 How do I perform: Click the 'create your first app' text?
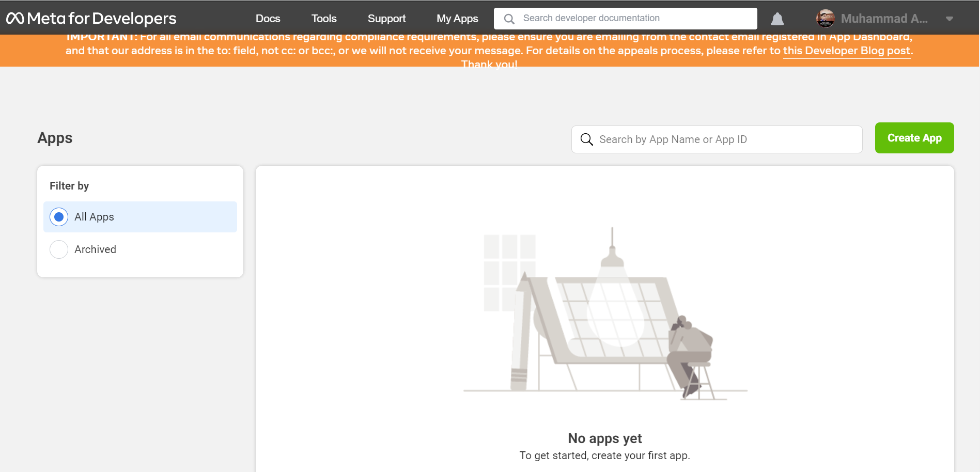click(x=640, y=455)
